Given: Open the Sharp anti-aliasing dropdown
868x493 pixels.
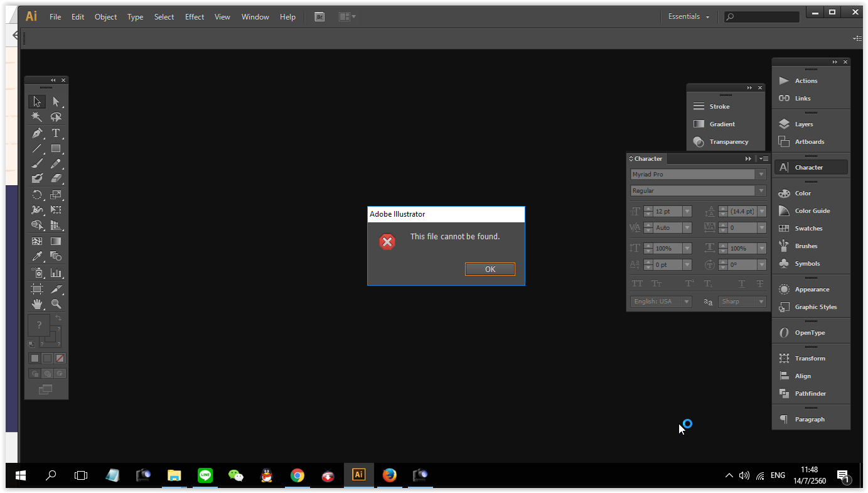Looking at the screenshot, I should 742,301.
